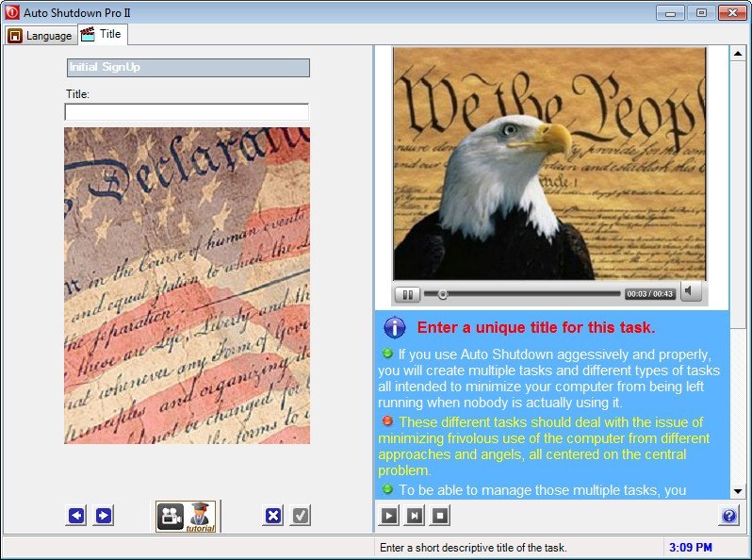Click the stop button below help text
This screenshot has width=752, height=560.
click(x=440, y=516)
